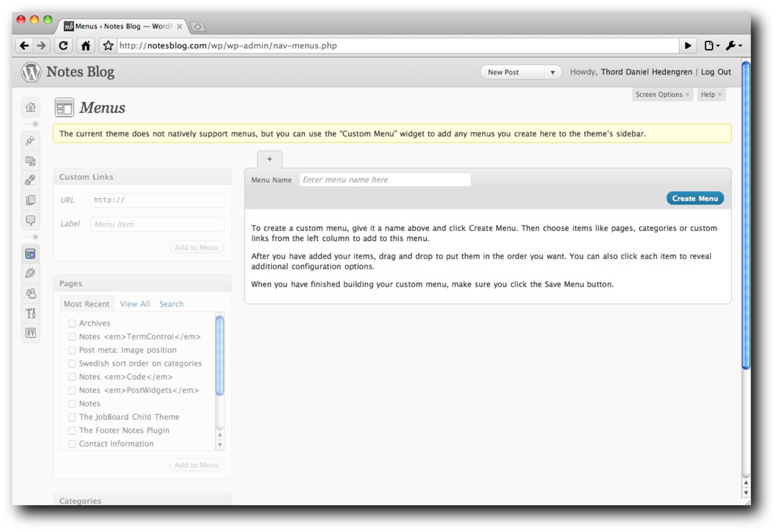Open the Plugins plug icon in sidebar
This screenshot has width=777, height=532.
click(31, 273)
